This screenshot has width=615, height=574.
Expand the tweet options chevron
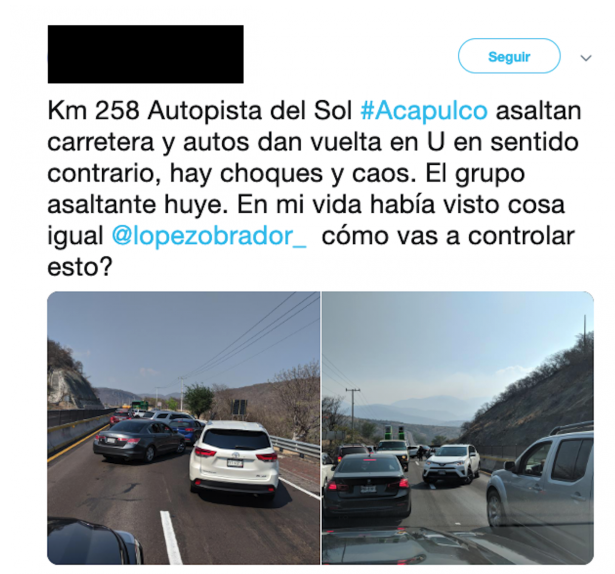coord(586,58)
